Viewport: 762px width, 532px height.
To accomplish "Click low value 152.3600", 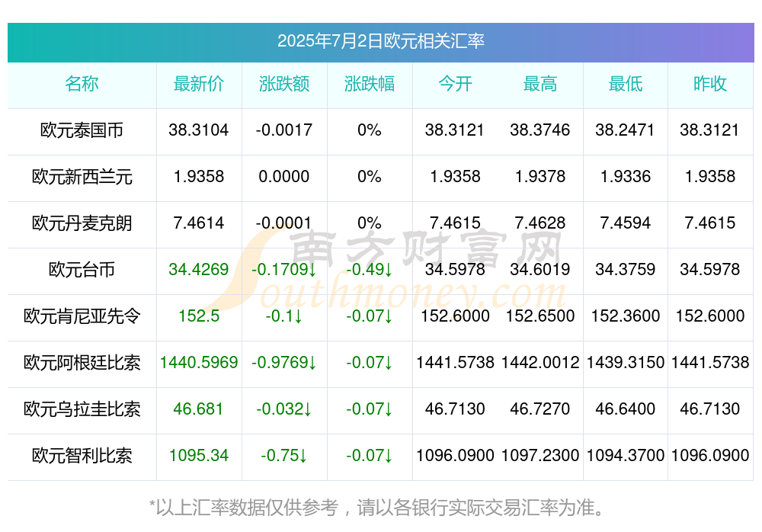I will (626, 316).
